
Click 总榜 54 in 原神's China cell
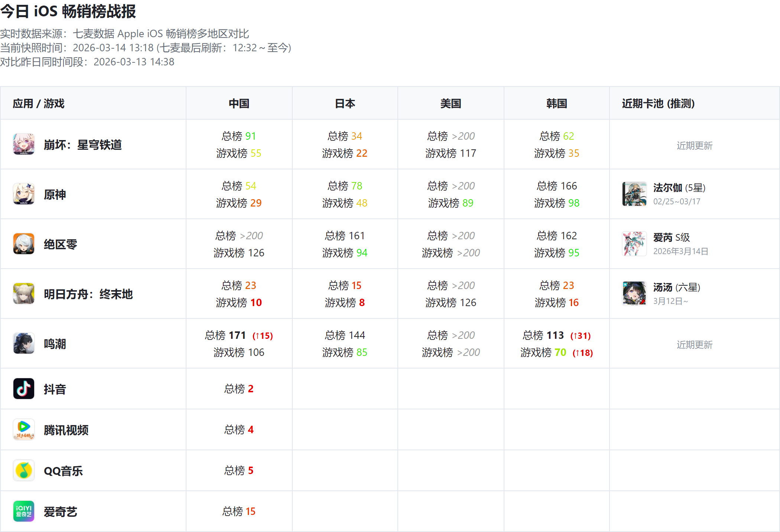(x=239, y=186)
